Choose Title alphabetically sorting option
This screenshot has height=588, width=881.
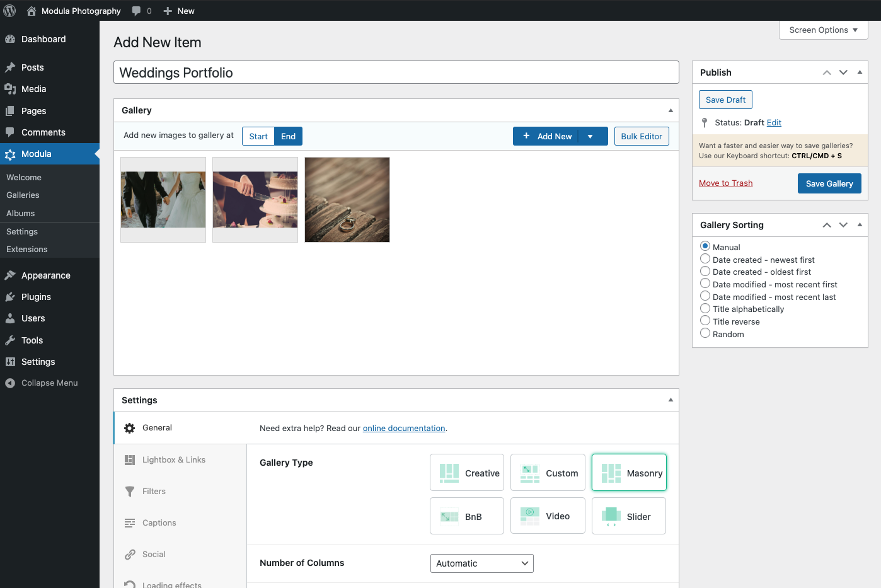705,309
